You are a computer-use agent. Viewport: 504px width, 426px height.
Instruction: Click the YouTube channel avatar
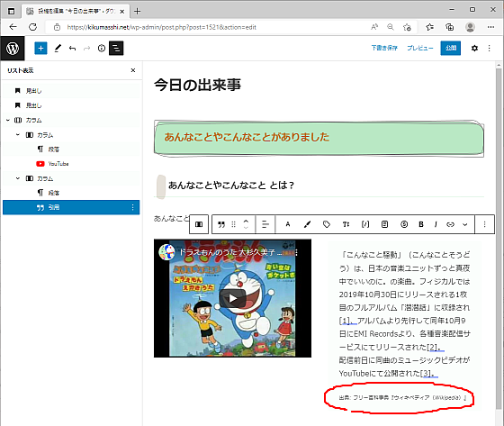[166, 252]
